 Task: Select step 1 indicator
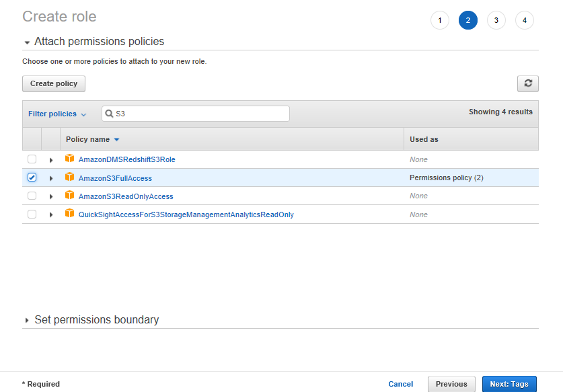click(x=440, y=20)
